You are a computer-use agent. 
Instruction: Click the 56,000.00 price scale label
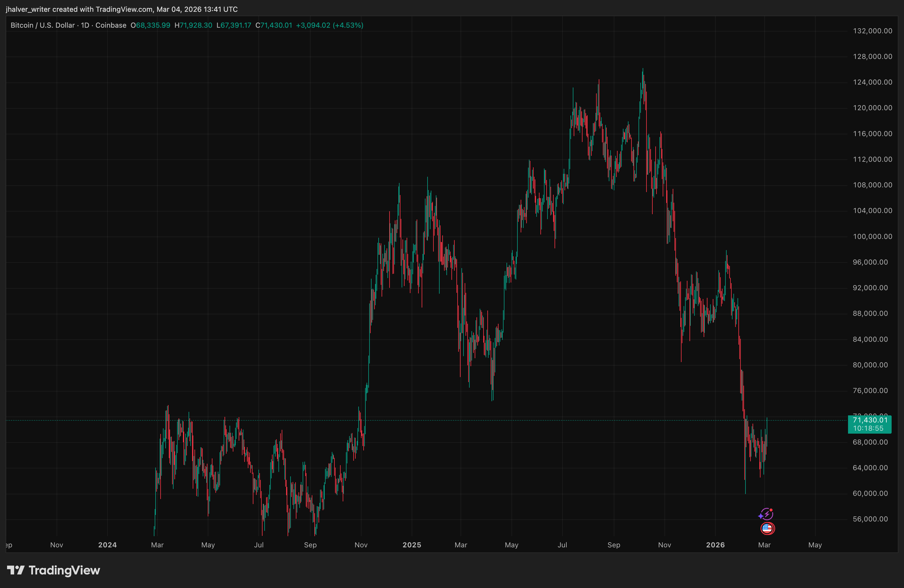(x=870, y=519)
